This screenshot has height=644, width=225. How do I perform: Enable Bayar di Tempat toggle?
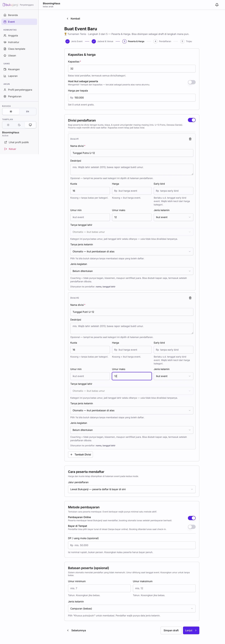pyautogui.click(x=192, y=527)
